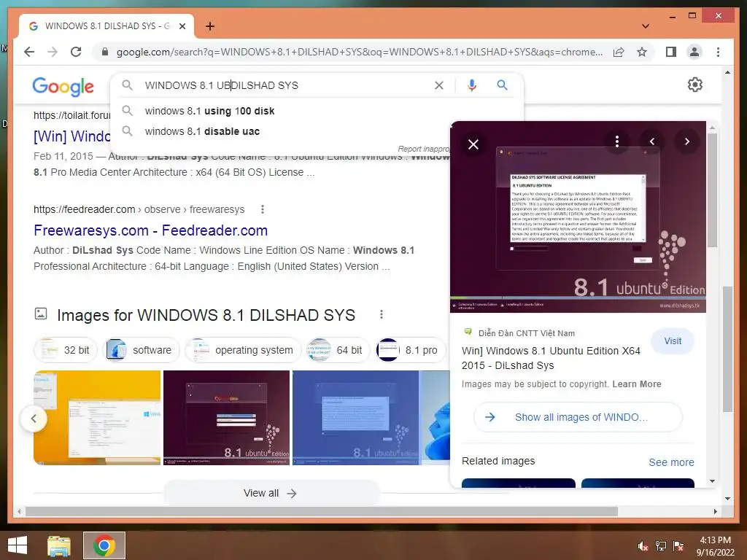Filter images by software chip
The height and width of the screenshot is (560, 747).
[141, 350]
